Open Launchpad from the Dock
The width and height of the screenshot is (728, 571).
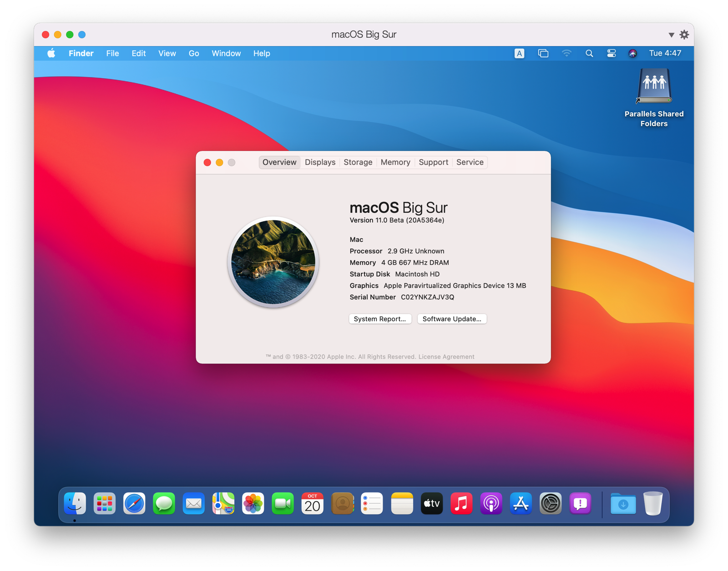click(104, 503)
